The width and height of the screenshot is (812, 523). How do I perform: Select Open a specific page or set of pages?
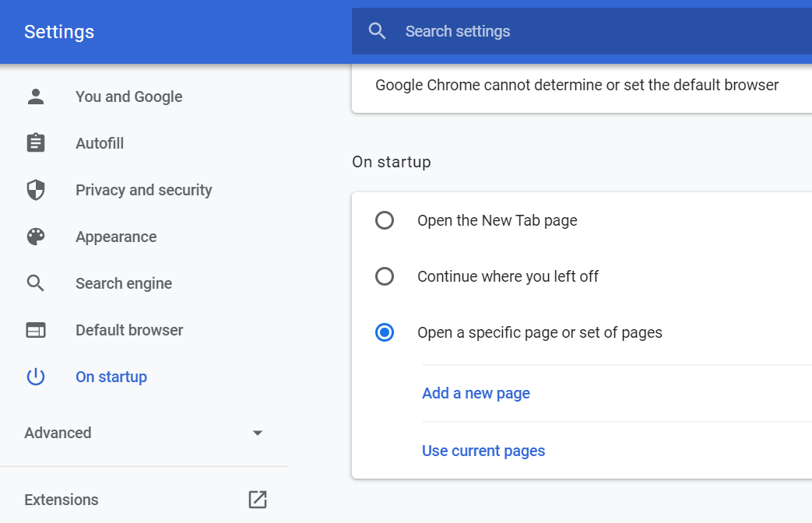[x=384, y=332]
